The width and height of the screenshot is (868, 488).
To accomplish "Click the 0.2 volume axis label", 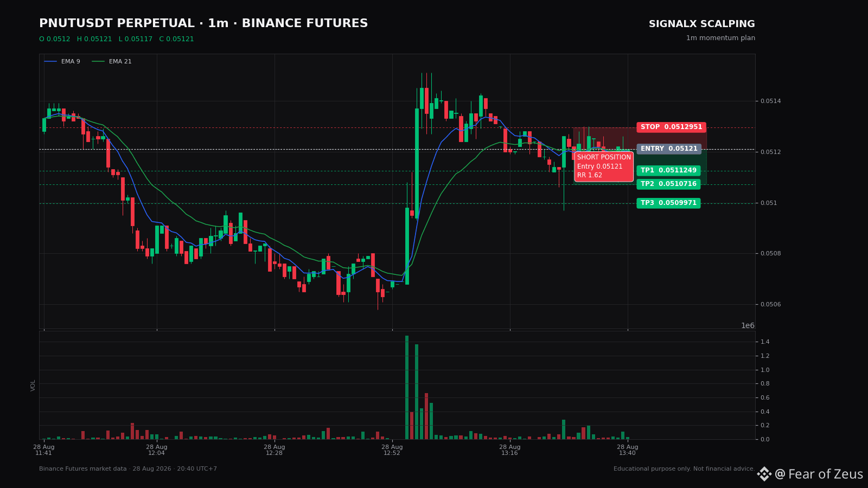I will [x=765, y=426].
